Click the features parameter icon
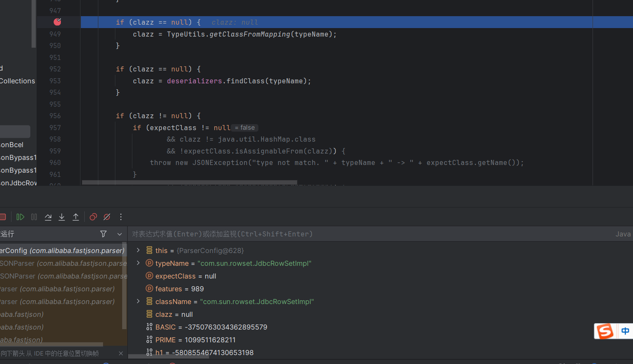 (x=149, y=289)
